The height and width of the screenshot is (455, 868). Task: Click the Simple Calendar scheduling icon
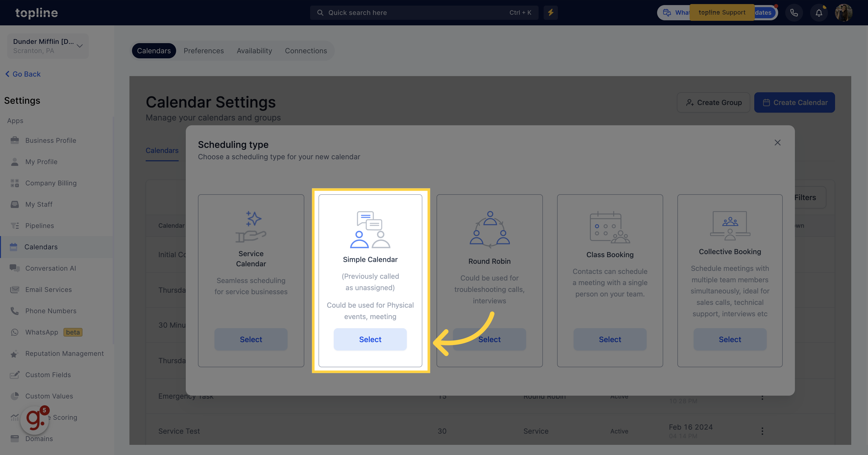370,229
